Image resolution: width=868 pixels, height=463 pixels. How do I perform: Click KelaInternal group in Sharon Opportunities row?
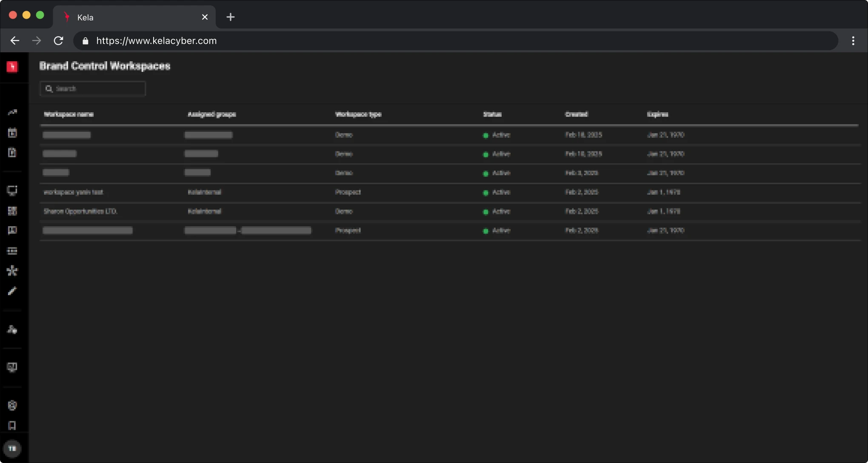204,211
